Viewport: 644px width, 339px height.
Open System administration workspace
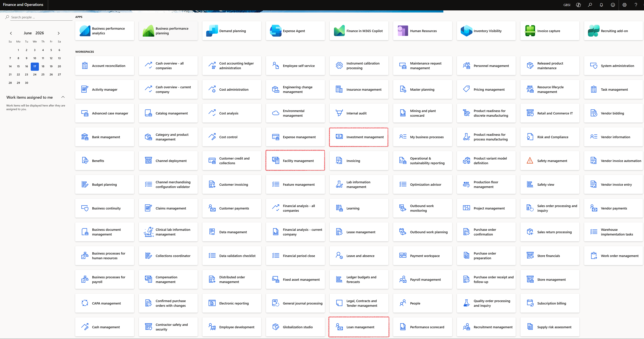point(613,66)
